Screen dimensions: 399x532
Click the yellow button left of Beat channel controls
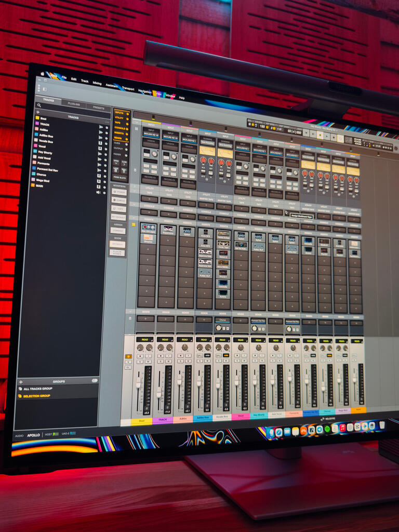tap(129, 356)
